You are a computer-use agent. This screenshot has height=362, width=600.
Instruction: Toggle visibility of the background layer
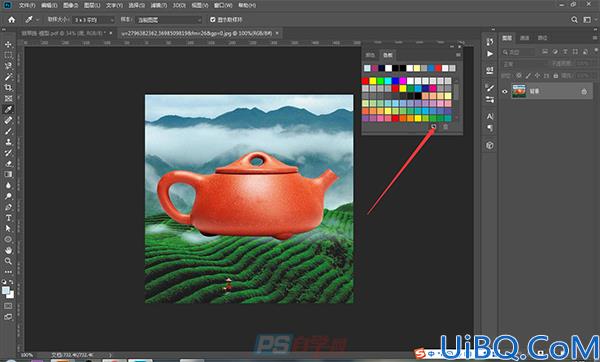[x=505, y=91]
